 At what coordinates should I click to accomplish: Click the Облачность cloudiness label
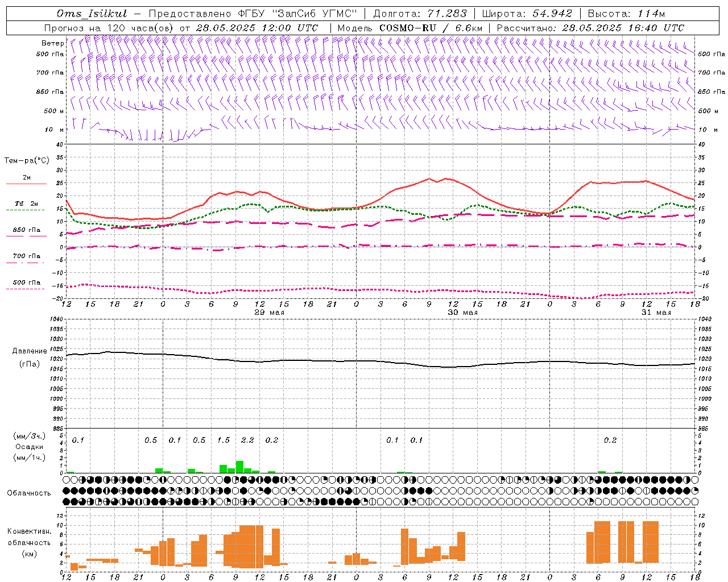[29, 493]
